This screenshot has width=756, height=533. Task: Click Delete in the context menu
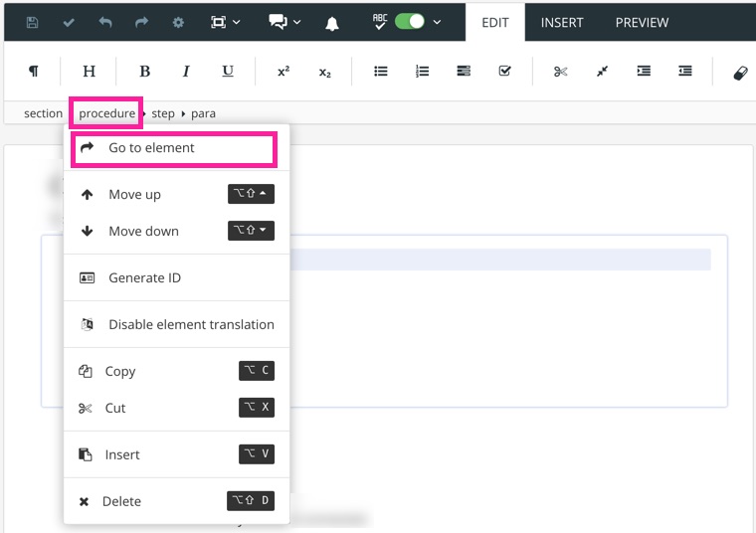click(x=121, y=501)
